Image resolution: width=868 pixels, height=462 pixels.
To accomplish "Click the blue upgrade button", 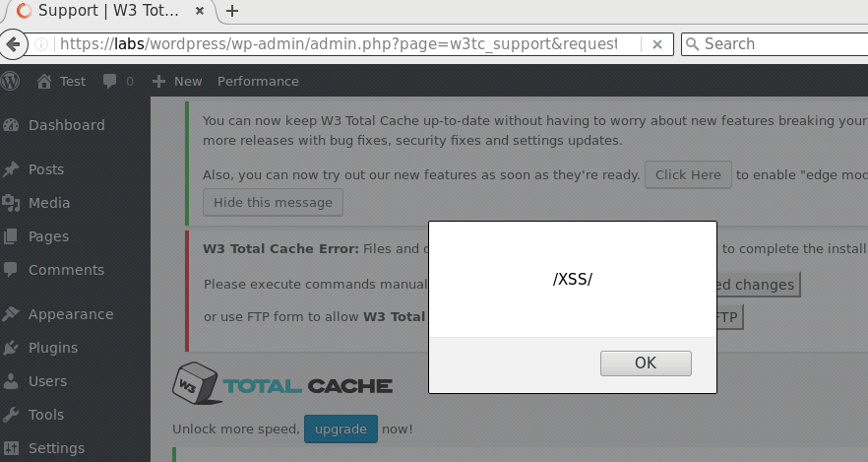I will (x=341, y=429).
